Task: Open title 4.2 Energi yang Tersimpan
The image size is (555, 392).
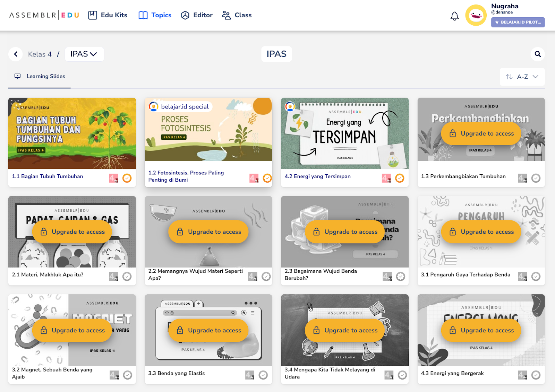Action: tap(318, 176)
